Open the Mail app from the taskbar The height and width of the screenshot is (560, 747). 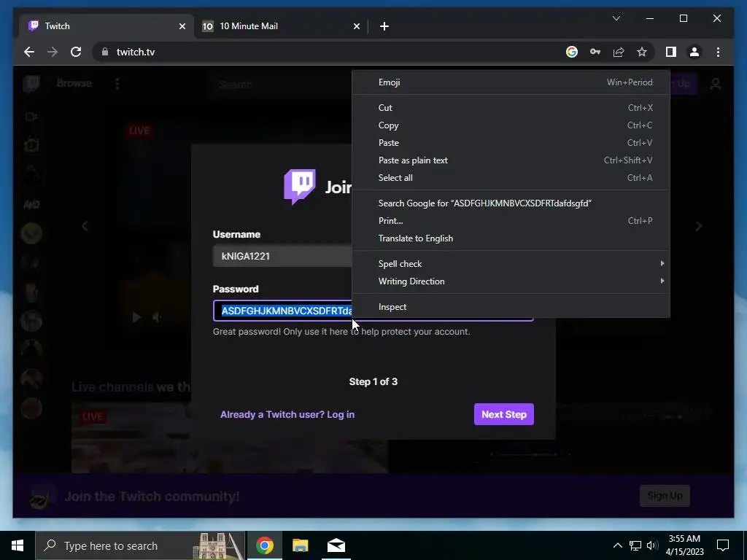(x=336, y=545)
